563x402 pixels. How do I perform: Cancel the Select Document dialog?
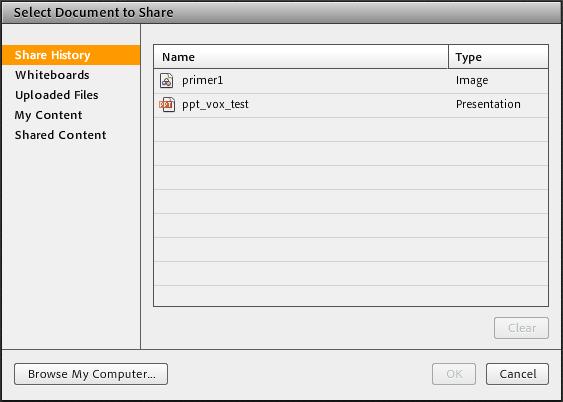(x=517, y=374)
